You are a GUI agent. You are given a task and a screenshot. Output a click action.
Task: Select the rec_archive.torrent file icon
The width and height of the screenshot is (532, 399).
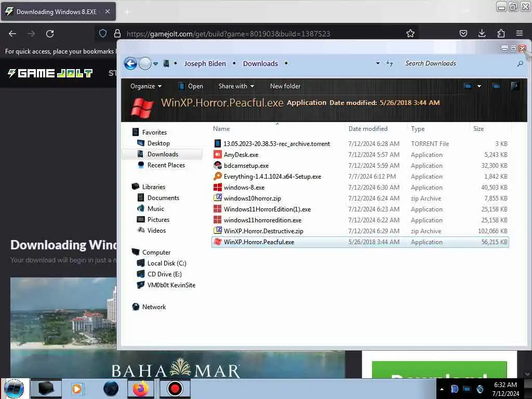coord(218,143)
